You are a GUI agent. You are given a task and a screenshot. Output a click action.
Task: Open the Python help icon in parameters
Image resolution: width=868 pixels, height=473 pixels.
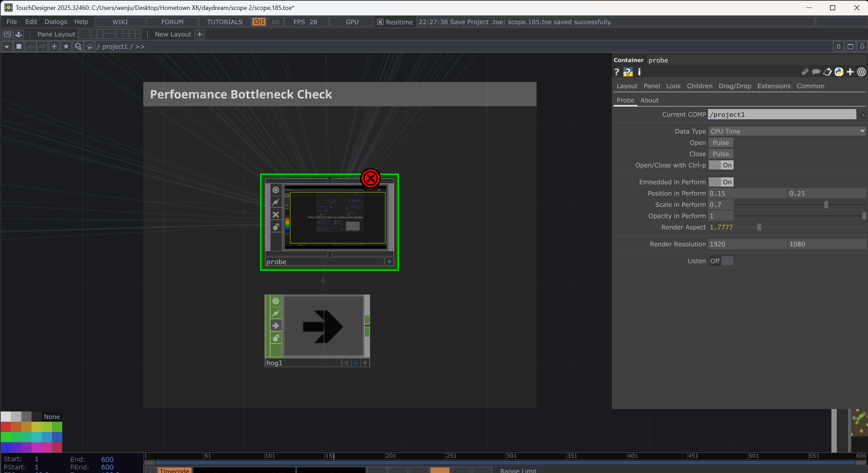628,72
